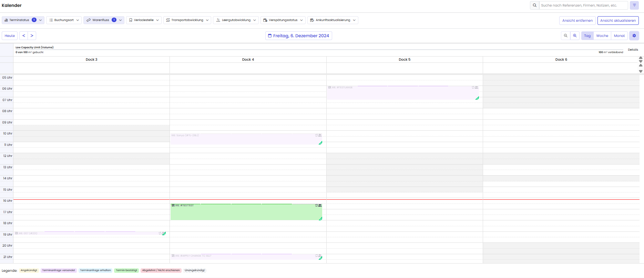Image resolution: width=644 pixels, height=278 pixels.
Task: Click the Heute button
Action: coord(10,36)
